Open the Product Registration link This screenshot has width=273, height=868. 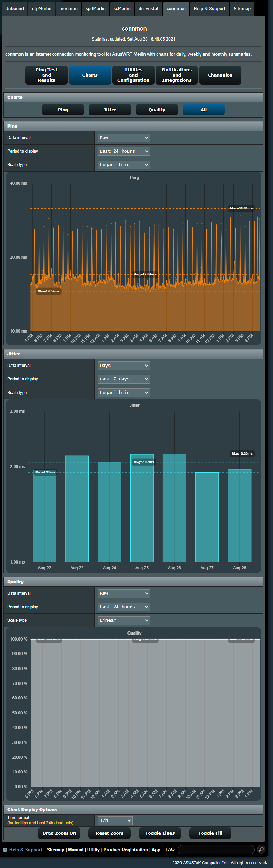(125, 850)
